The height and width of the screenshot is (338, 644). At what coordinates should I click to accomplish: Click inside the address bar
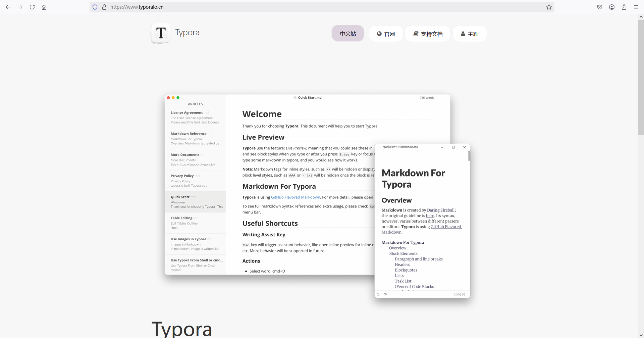(x=201, y=7)
